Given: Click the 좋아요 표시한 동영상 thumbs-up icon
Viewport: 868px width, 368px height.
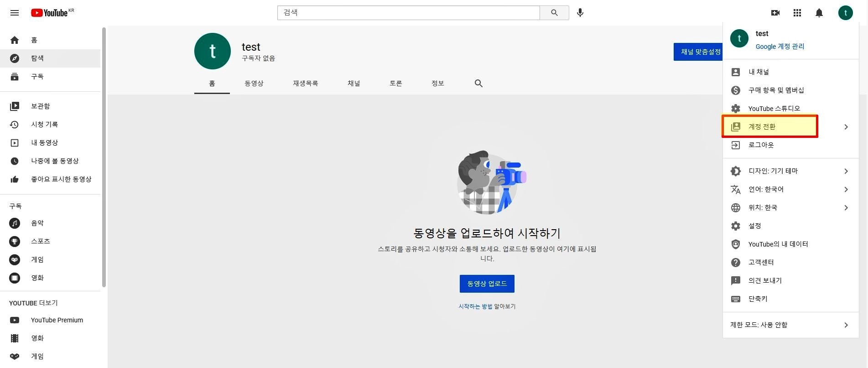Looking at the screenshot, I should point(15,179).
